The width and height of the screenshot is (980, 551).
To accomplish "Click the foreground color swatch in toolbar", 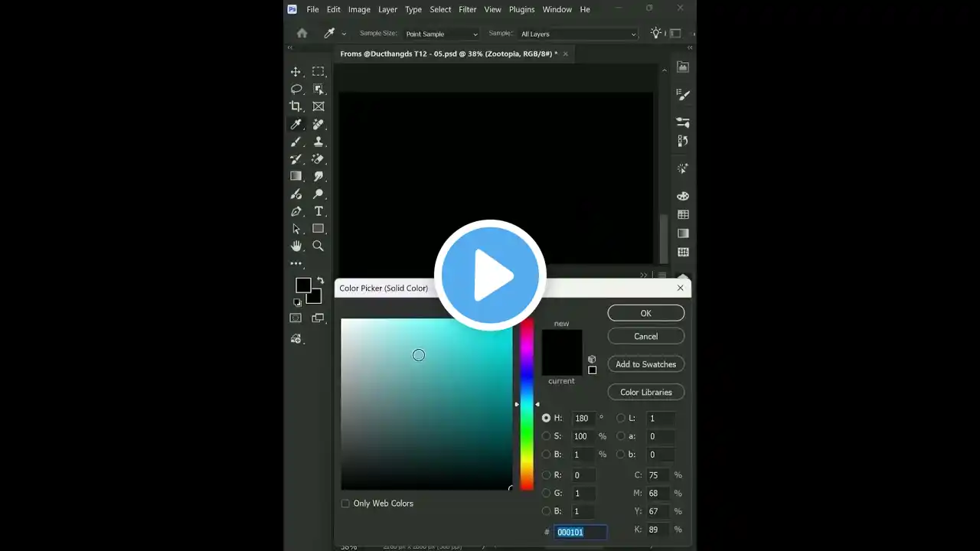I will pos(303,285).
